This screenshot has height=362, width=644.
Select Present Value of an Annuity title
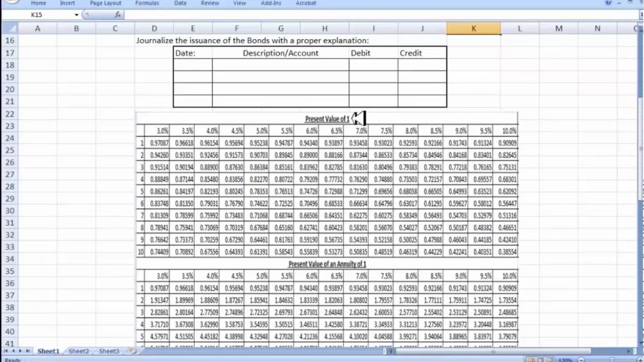pyautogui.click(x=327, y=264)
